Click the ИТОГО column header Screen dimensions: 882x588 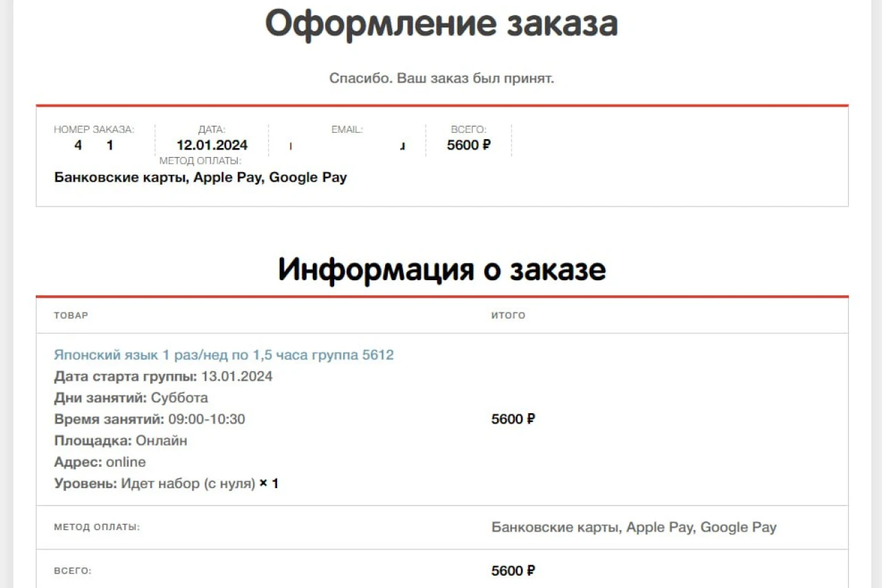tap(508, 315)
